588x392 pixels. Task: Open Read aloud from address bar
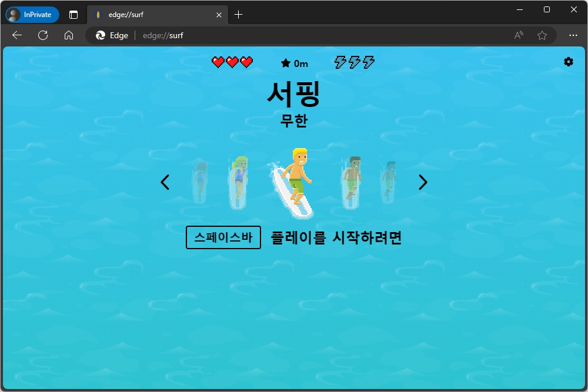click(519, 35)
